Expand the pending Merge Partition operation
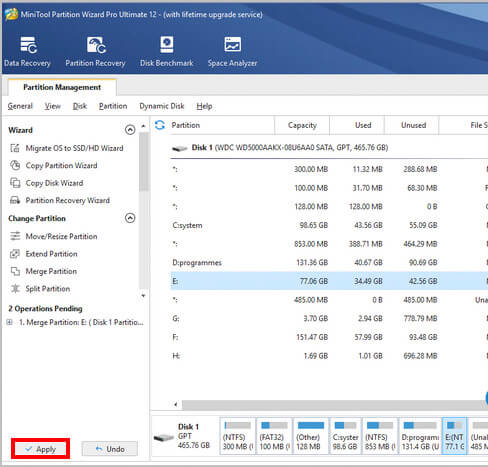 pyautogui.click(x=10, y=322)
